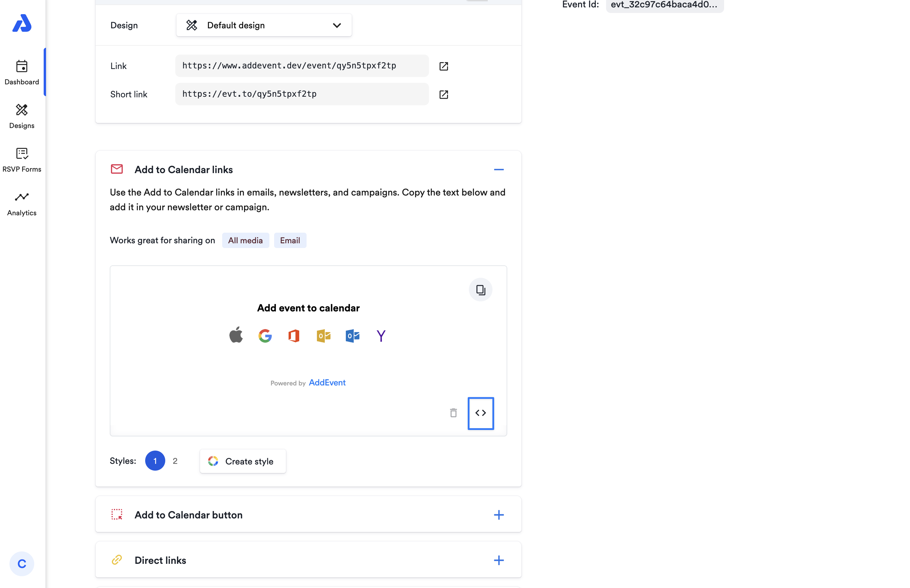
Task: Expand the Direct links section
Action: 499,560
